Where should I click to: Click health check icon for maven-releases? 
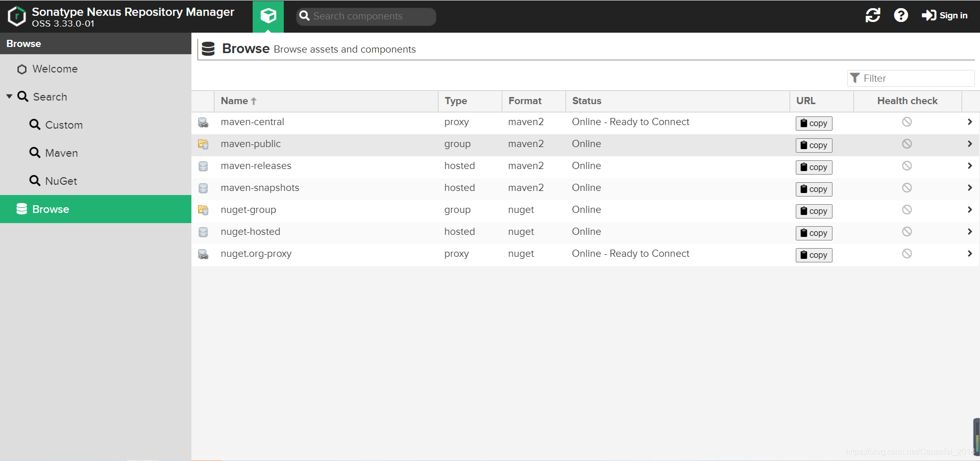coord(907,166)
